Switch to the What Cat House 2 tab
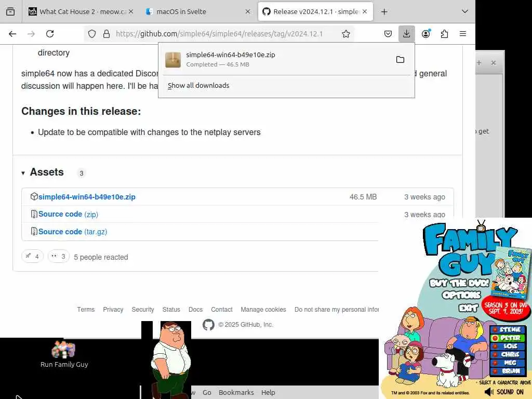532x399 pixels. click(x=81, y=11)
